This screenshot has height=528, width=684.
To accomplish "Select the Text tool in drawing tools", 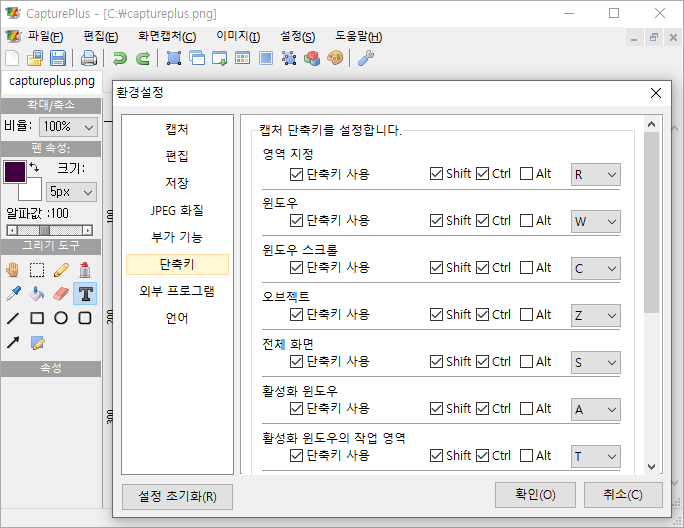I will coord(85,294).
